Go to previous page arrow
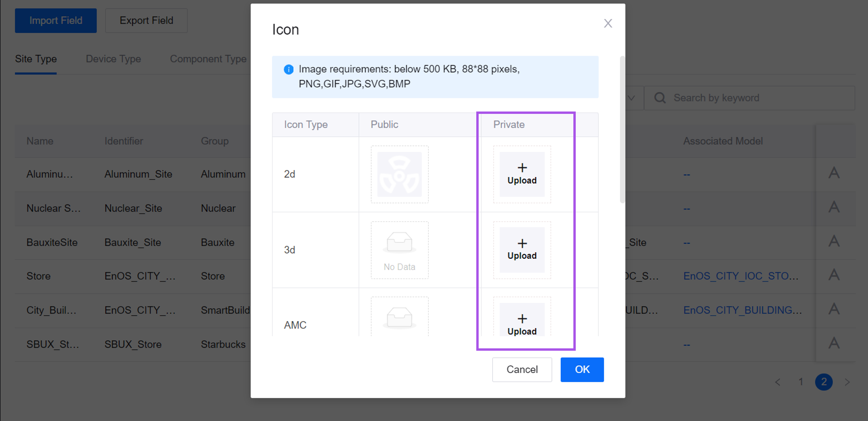Image resolution: width=868 pixels, height=421 pixels. click(x=778, y=382)
